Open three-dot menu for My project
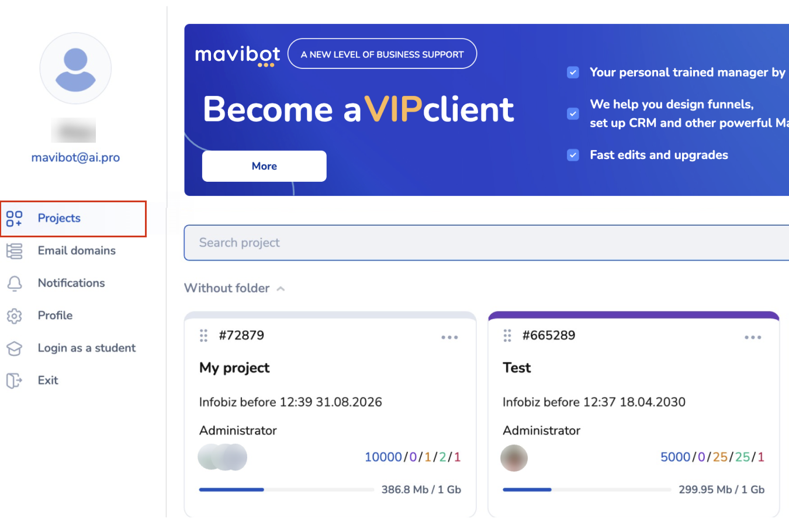 [x=449, y=337]
